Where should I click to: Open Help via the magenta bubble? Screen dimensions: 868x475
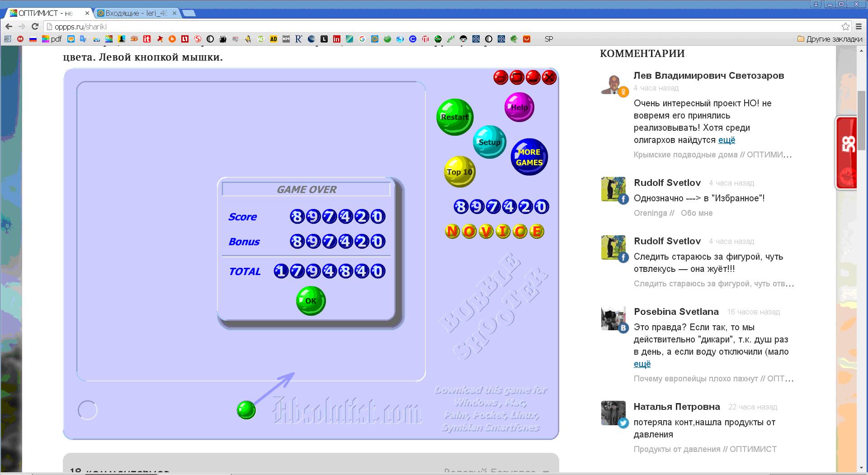(x=519, y=107)
